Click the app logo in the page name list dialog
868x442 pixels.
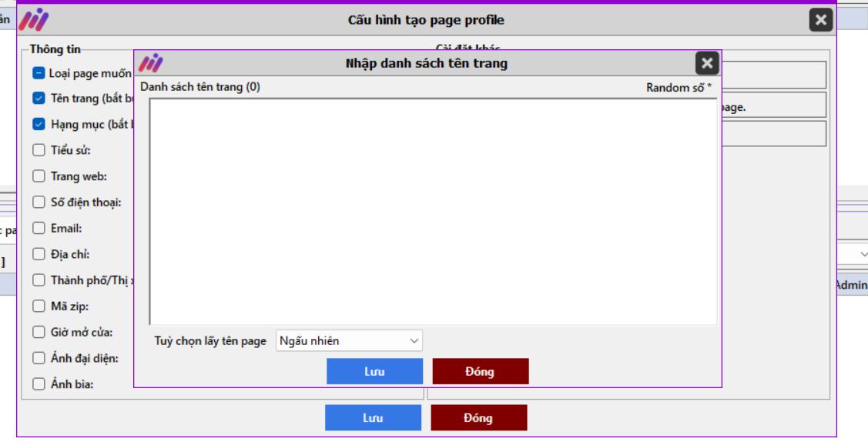click(x=152, y=62)
